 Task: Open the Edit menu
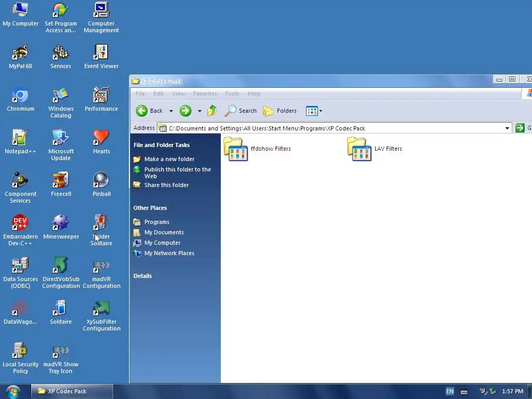[158, 94]
